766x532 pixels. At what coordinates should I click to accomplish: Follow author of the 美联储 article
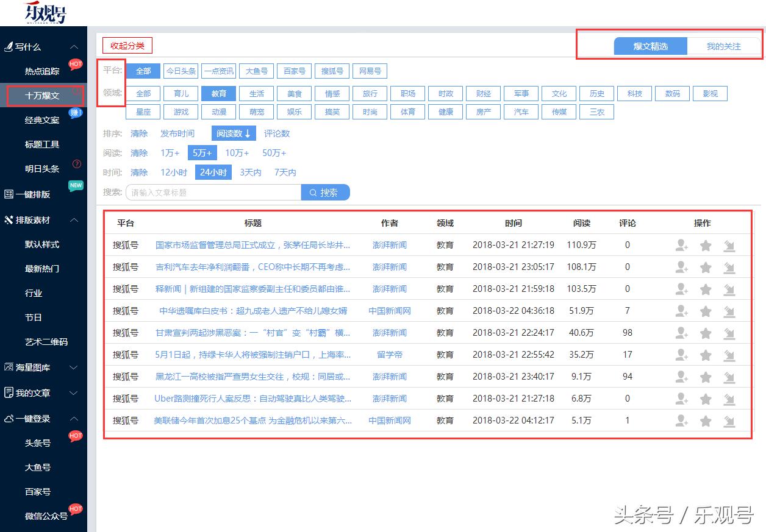coord(682,420)
